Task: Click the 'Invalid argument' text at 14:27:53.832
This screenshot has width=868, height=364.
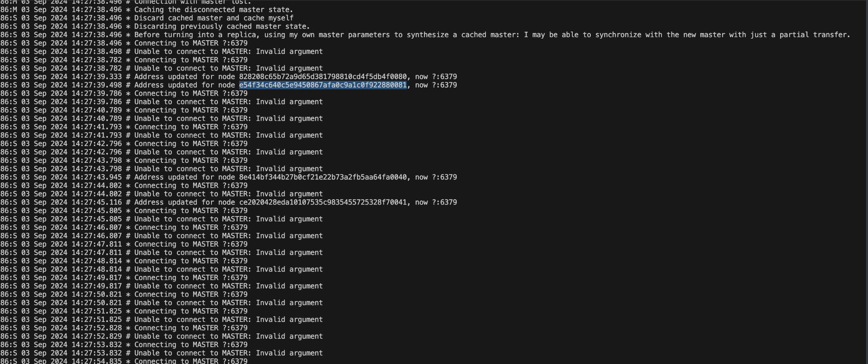Action: (289, 353)
